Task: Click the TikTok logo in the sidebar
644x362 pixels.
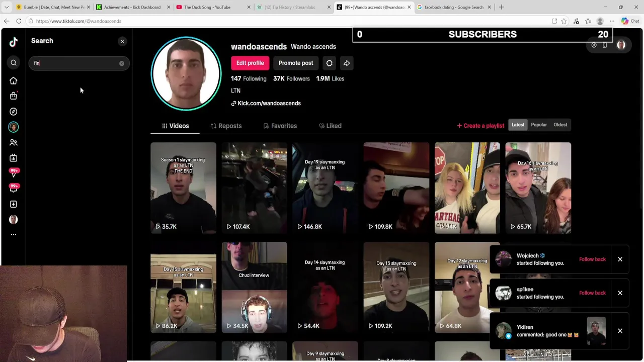Action: [x=14, y=42]
